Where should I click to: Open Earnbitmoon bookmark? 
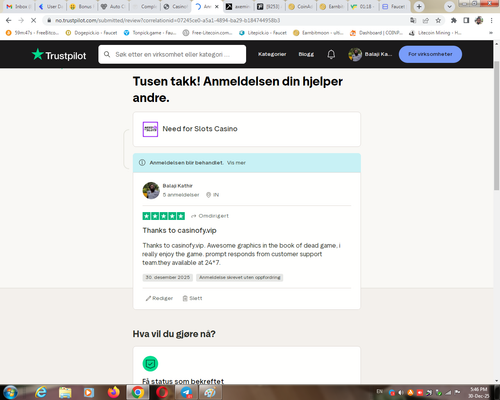318,33
